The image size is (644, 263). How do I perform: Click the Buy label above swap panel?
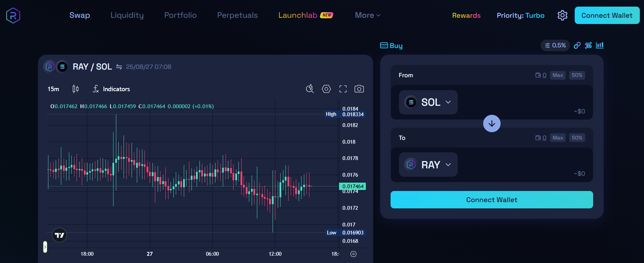tap(396, 46)
